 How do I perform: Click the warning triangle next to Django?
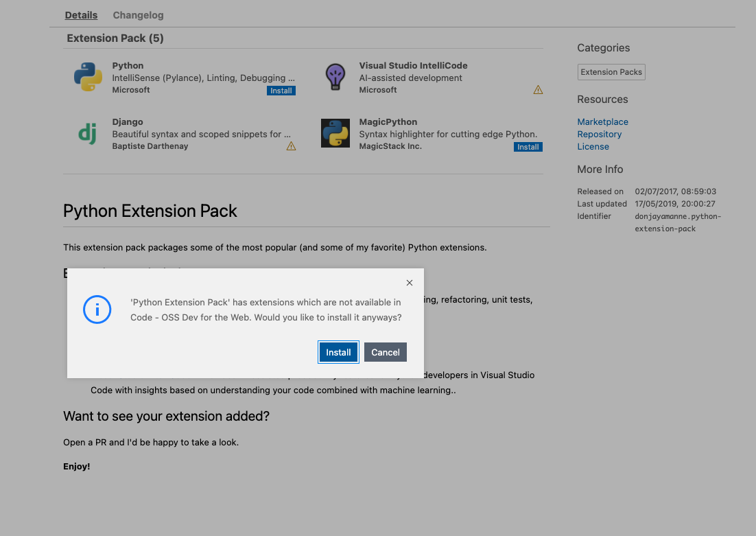point(291,145)
